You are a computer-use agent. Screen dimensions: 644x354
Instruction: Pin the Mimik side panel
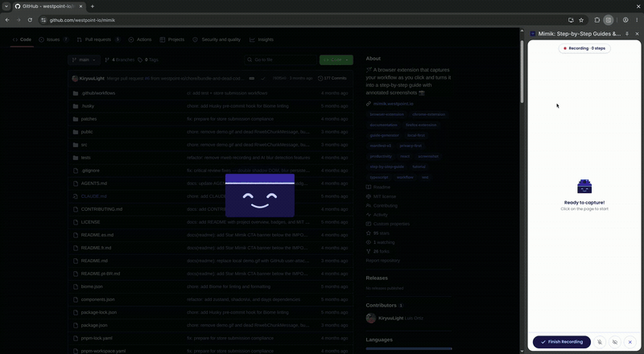(627, 34)
